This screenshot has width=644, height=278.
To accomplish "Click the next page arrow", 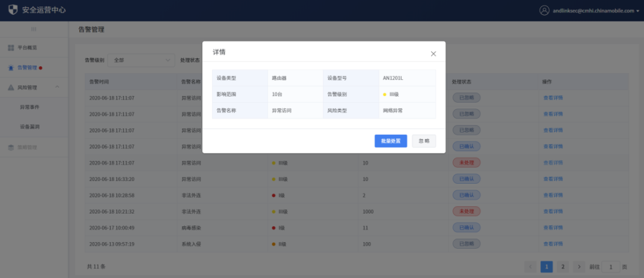I will point(580,267).
